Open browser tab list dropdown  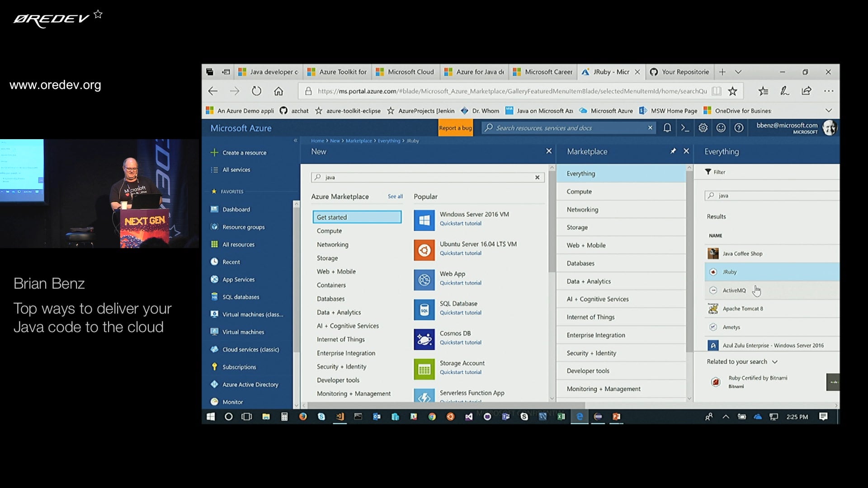pos(738,72)
